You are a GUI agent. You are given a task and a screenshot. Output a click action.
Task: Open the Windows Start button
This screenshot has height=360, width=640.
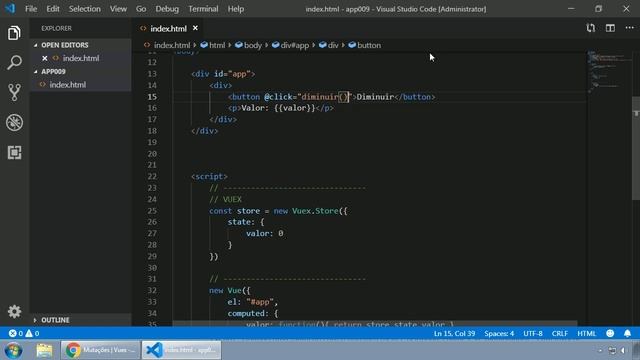13,350
